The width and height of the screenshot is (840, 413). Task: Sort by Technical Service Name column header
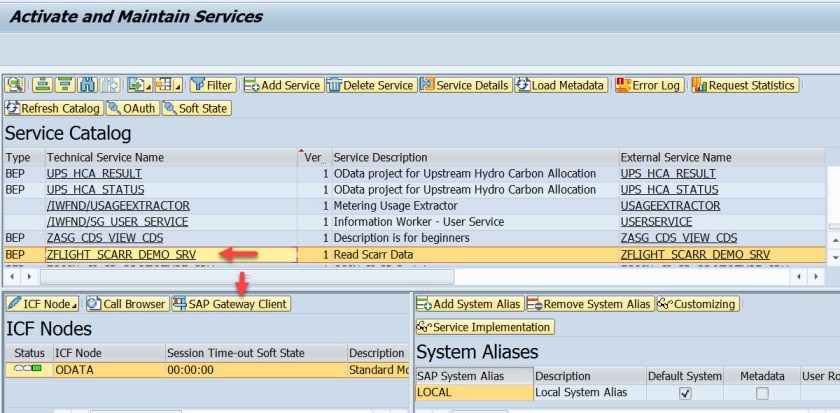pyautogui.click(x=105, y=157)
